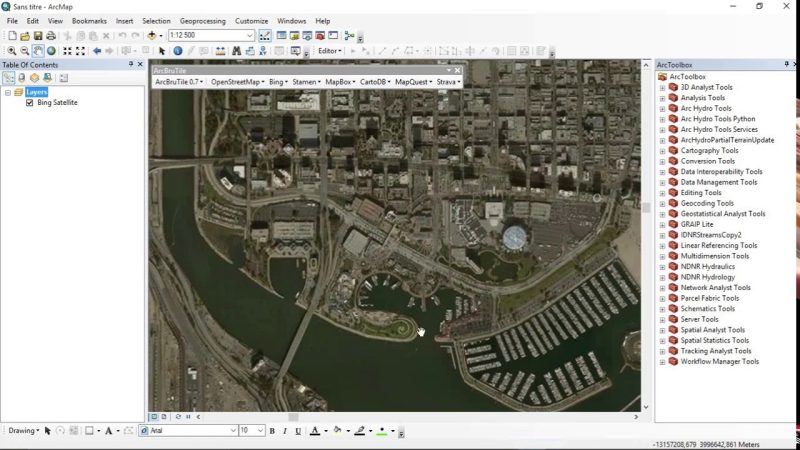Open an existing map file
This screenshot has height=450, width=800.
[24, 36]
